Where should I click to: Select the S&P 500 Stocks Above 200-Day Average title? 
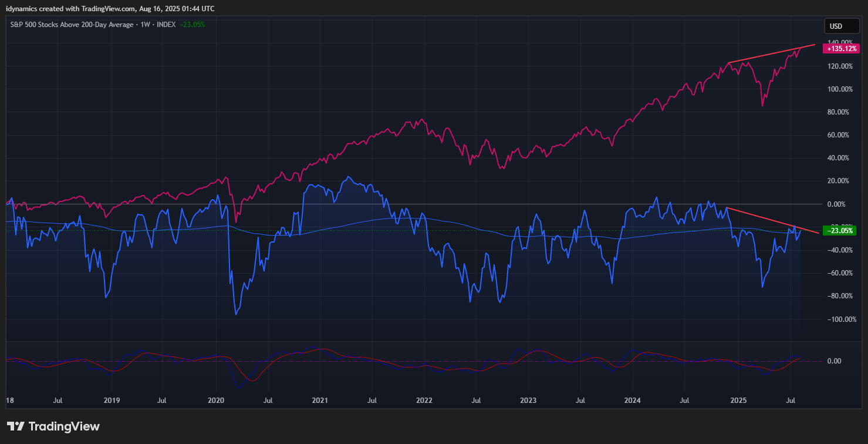(x=72, y=25)
